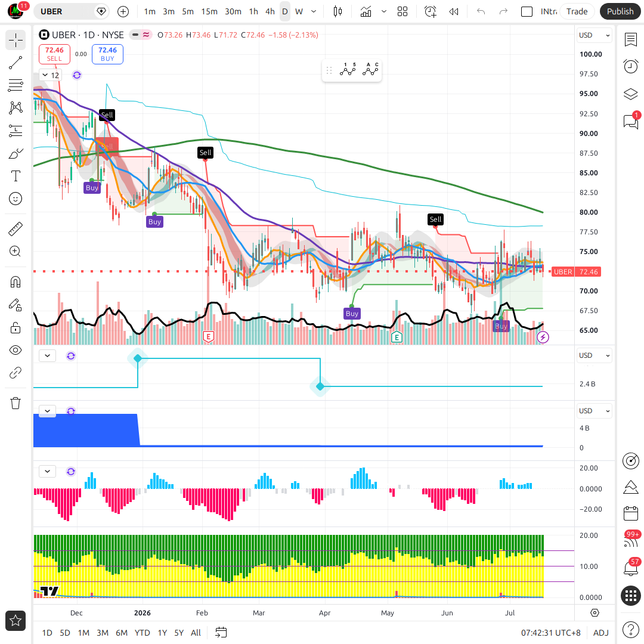The image size is (644, 644).
Task: Activate the zoom in tool
Action: (x=16, y=252)
